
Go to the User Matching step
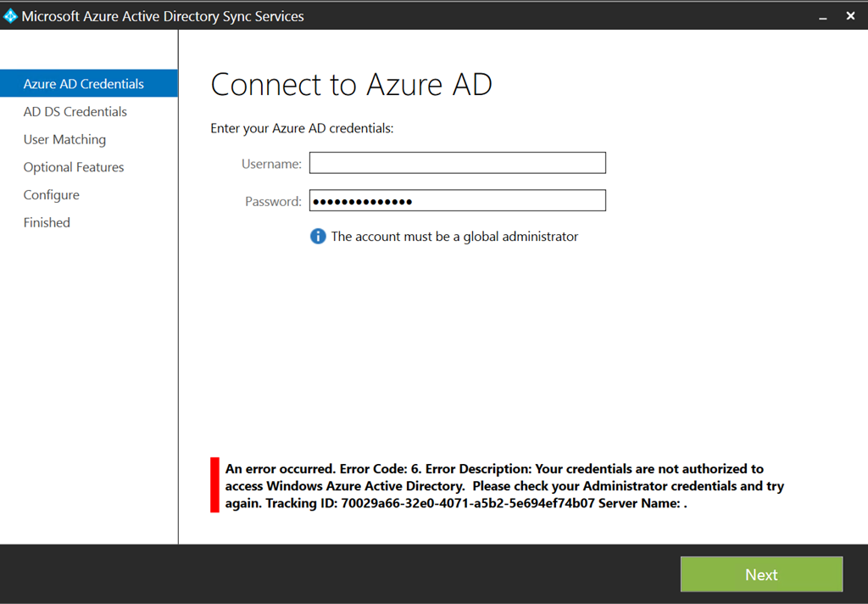click(64, 139)
